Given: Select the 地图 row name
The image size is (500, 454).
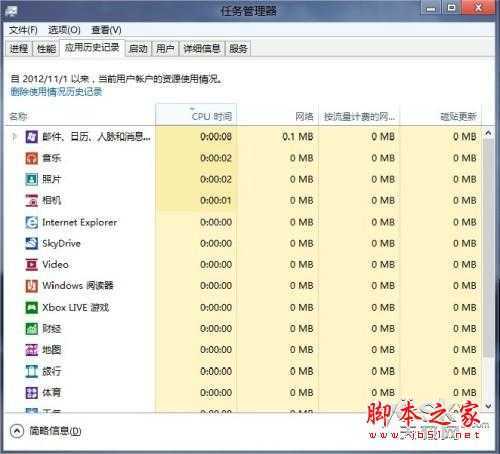Looking at the screenshot, I should point(51,350).
